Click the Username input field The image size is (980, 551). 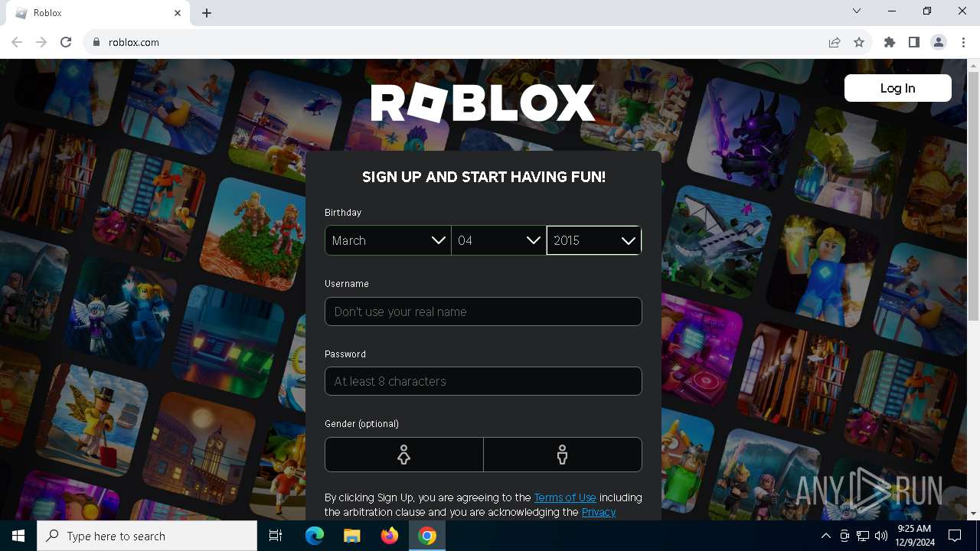483,311
